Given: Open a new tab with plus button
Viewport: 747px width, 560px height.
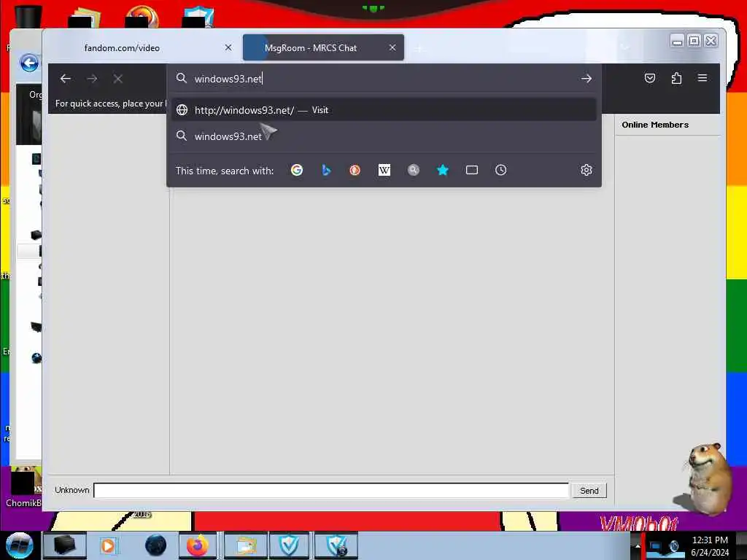Looking at the screenshot, I should click(419, 49).
